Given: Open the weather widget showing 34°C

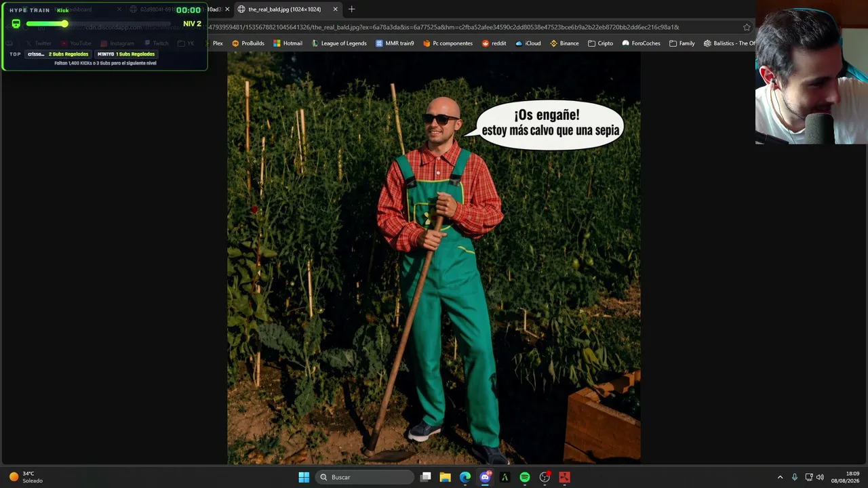Looking at the screenshot, I should click(26, 477).
